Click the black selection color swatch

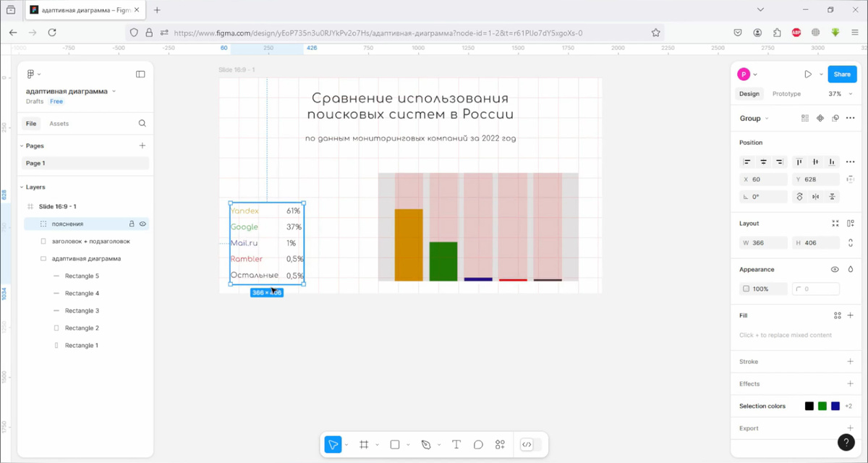click(x=809, y=406)
